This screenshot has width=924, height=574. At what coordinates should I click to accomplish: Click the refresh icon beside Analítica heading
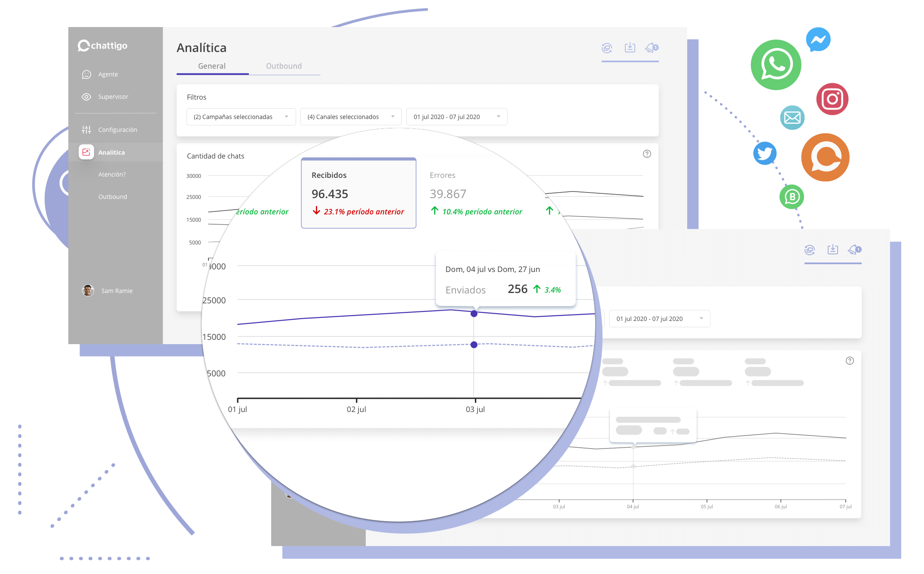point(606,48)
